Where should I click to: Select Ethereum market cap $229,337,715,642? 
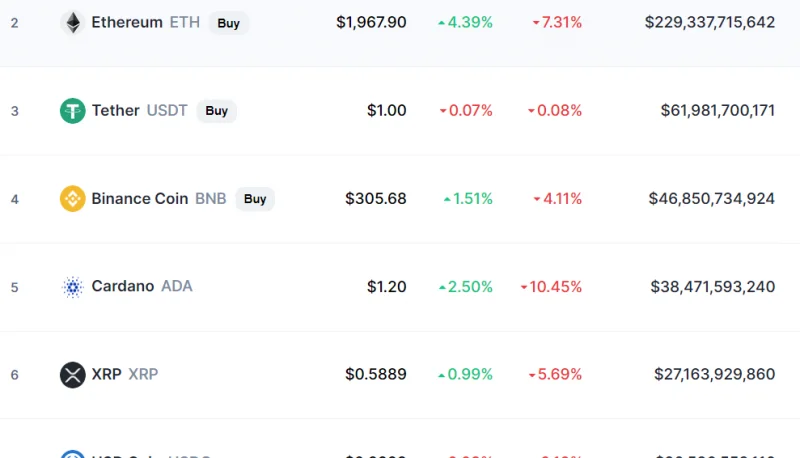pyautogui.click(x=710, y=22)
